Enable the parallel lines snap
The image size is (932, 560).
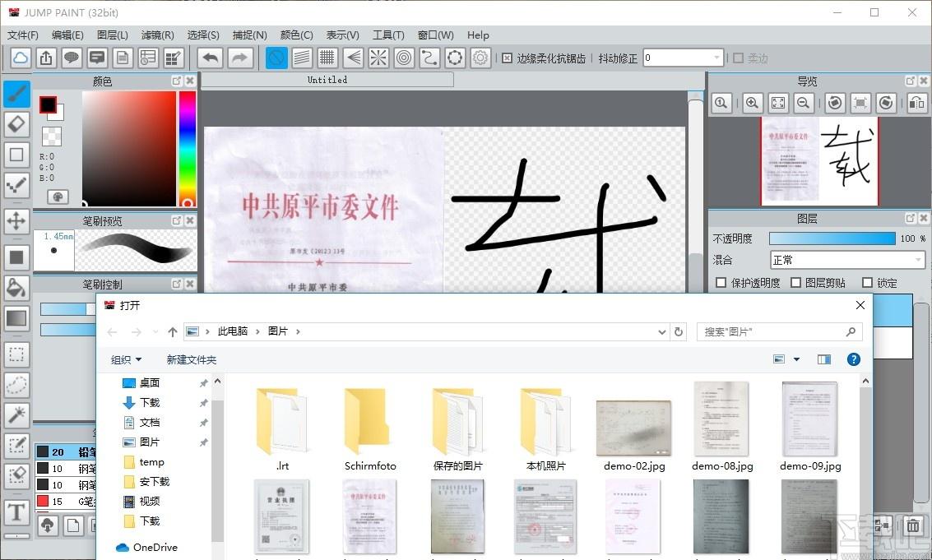click(x=302, y=58)
